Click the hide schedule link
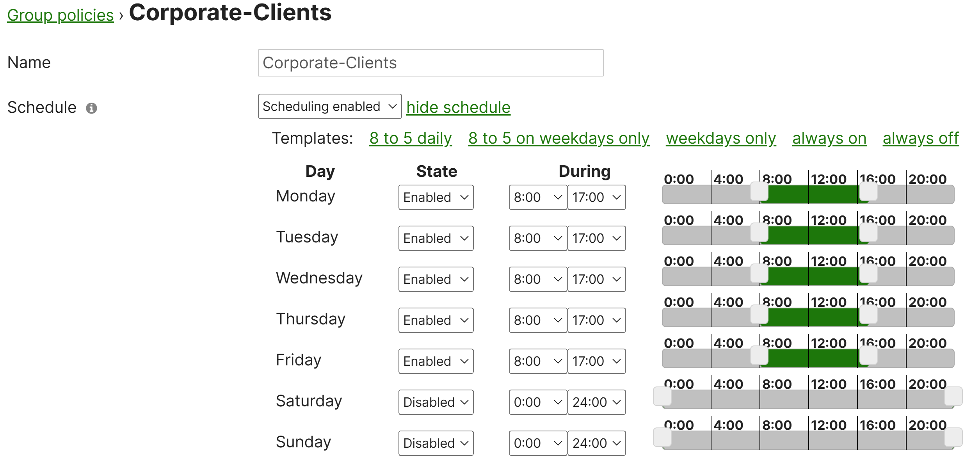 click(x=458, y=107)
